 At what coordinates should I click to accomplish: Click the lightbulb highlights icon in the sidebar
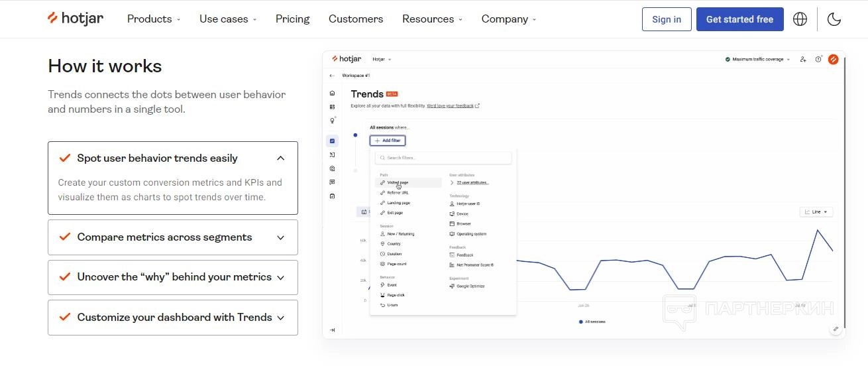332,121
